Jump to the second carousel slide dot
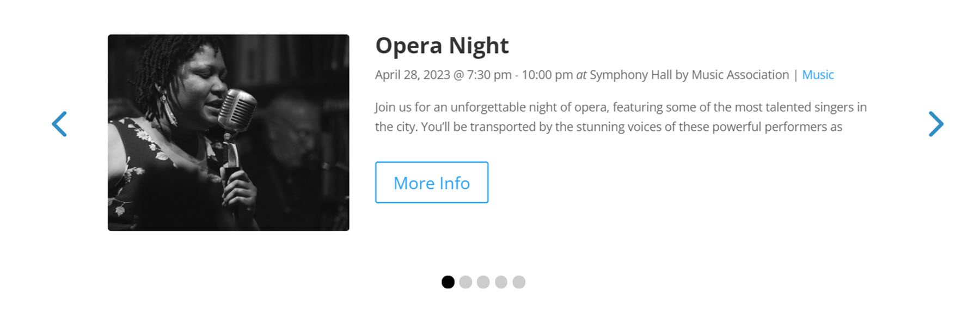This screenshot has width=980, height=327. [465, 282]
